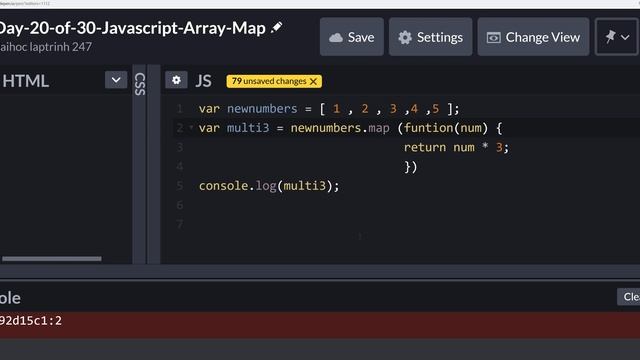Click the author name laptrinh 247

(46, 47)
